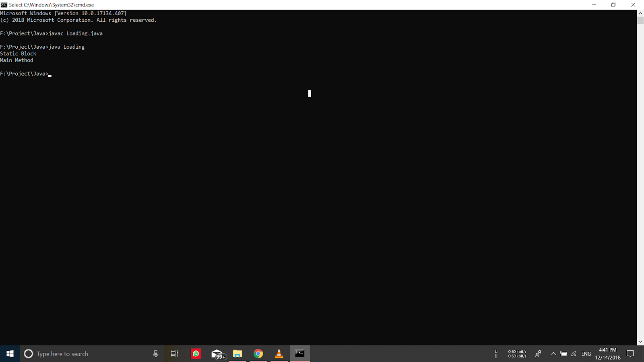The height and width of the screenshot is (362, 644).
Task: Click the vertical scrollbar thumb in cmd window
Action: (x=640, y=21)
